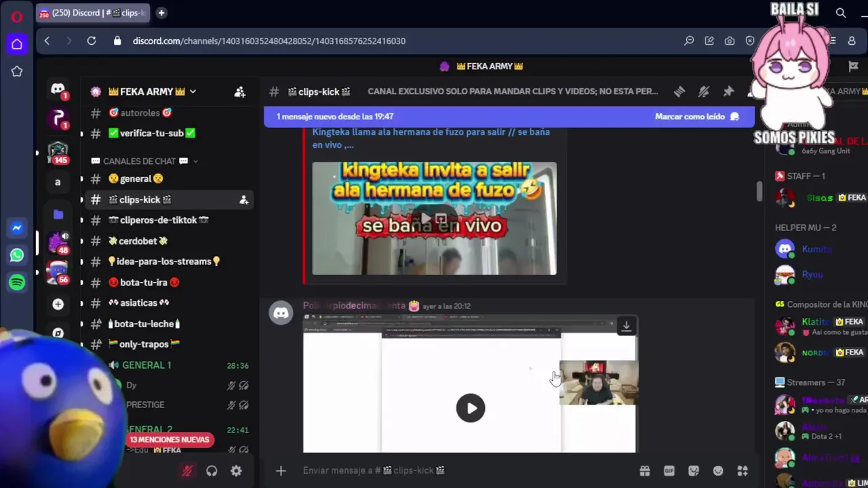Open the gift icon in message bar

coord(644,470)
